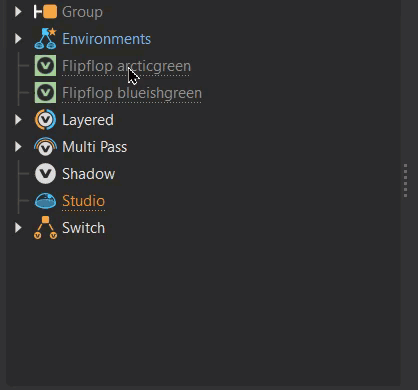Image resolution: width=418 pixels, height=390 pixels.
Task: Expand the Layered material node
Action: coord(18,120)
